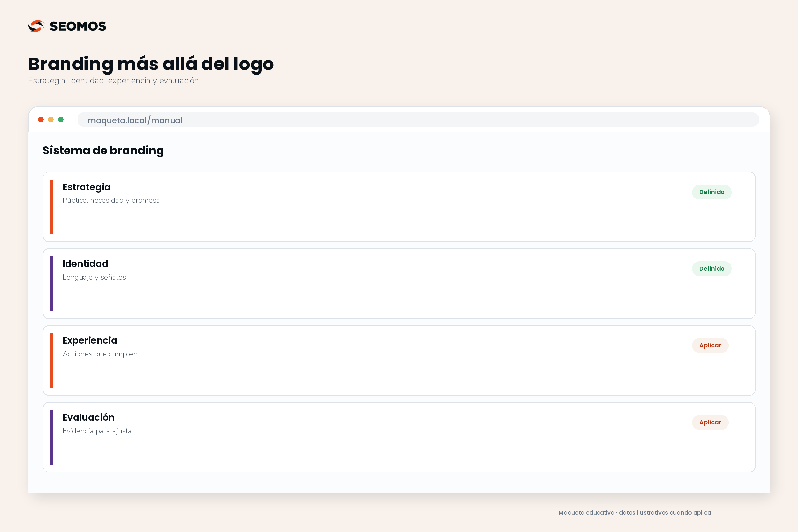Focus the maqueta.local/manual address bar
798x532 pixels.
(x=418, y=120)
